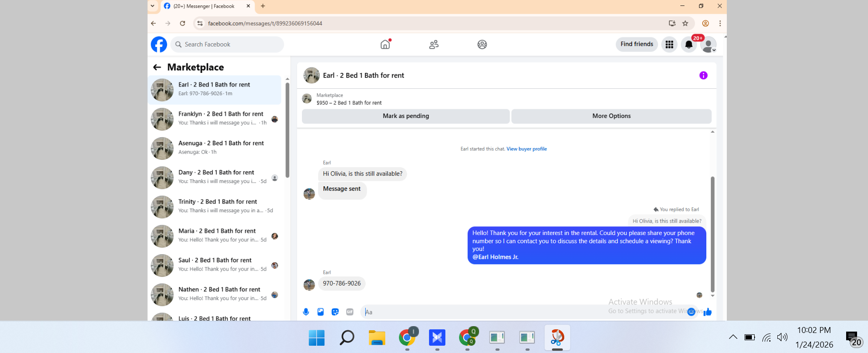Click the install app icon in address bar
Image resolution: width=868 pixels, height=353 pixels.
click(x=672, y=23)
